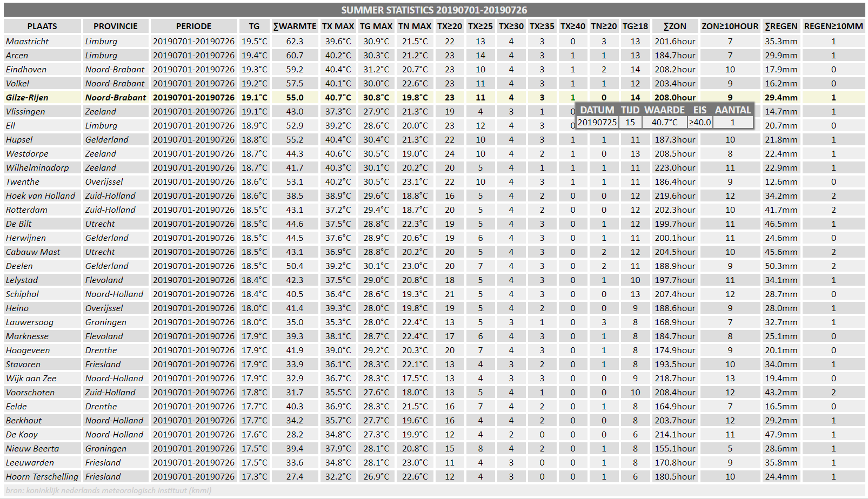Sort by REGEN≥10MM column header
This screenshot has height=499, width=868.
point(833,26)
